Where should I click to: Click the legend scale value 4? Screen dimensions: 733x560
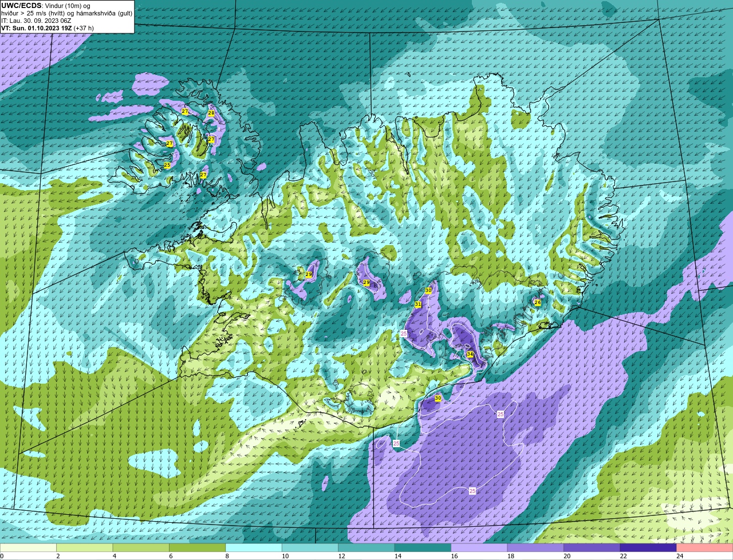(114, 556)
